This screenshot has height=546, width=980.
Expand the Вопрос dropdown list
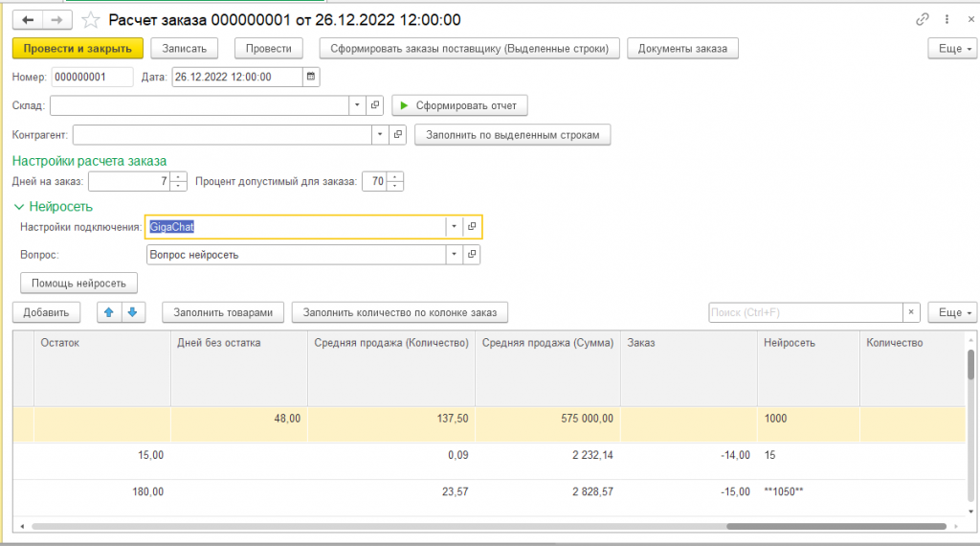[454, 255]
